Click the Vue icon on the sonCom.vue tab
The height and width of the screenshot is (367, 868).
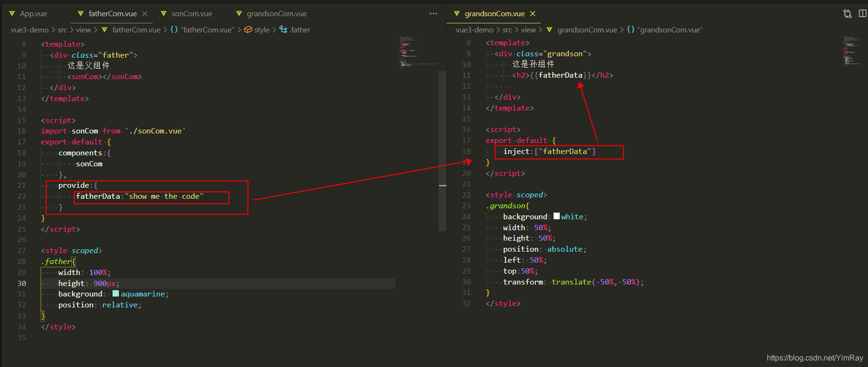pyautogui.click(x=164, y=14)
